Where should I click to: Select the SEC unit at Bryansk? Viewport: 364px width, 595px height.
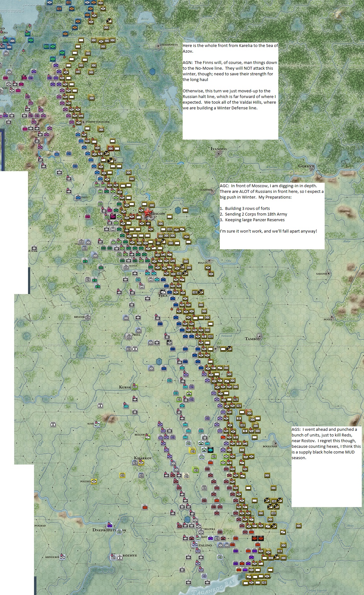coord(88,317)
